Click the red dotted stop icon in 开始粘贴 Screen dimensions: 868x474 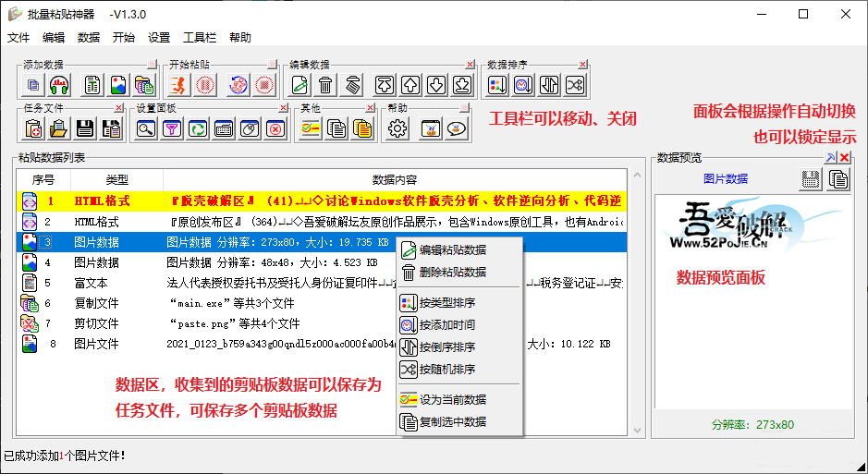click(264, 85)
